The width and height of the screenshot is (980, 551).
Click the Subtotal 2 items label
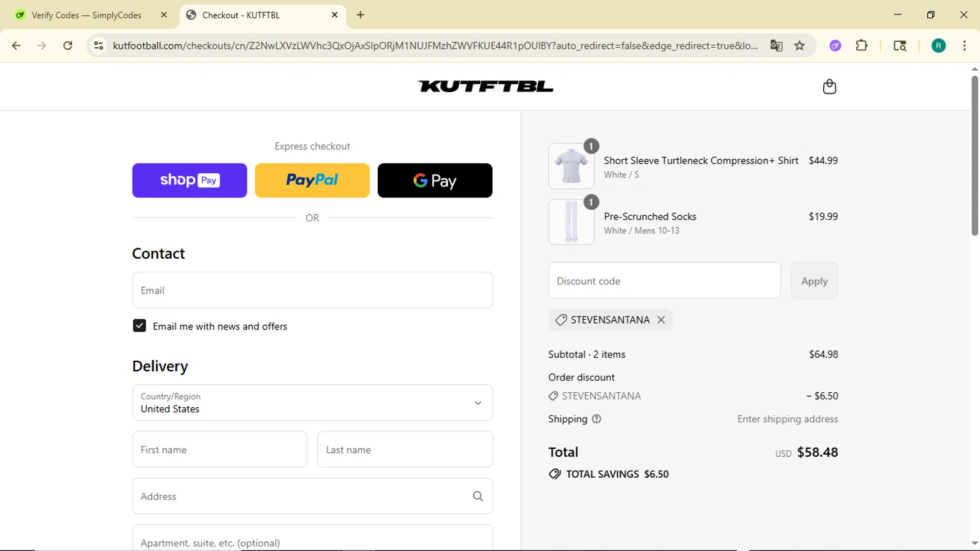587,354
